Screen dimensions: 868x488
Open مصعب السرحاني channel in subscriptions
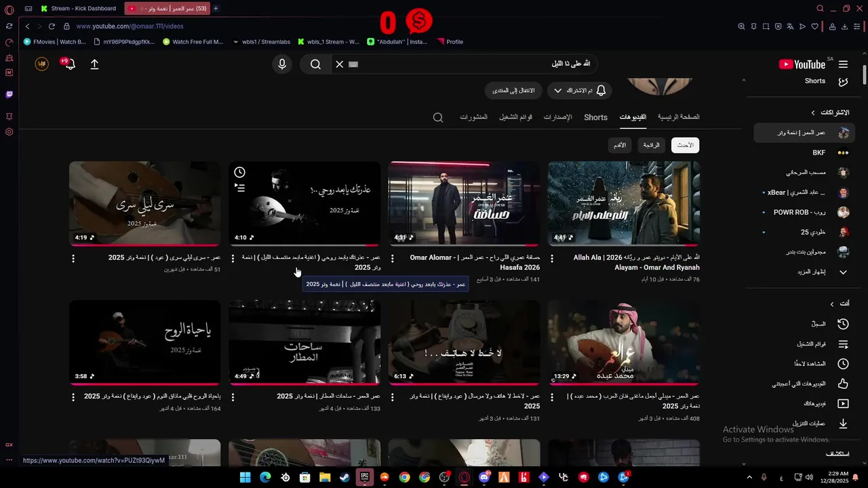804,173
